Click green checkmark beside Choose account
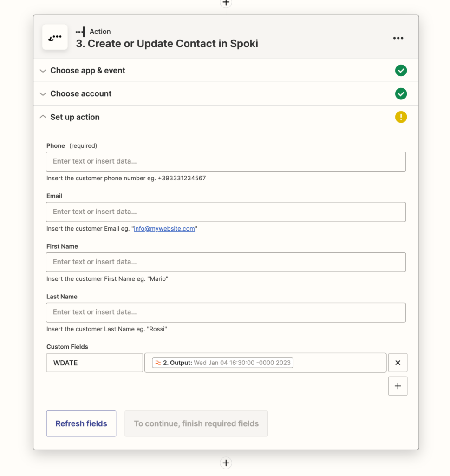The image size is (450, 476). [x=401, y=94]
